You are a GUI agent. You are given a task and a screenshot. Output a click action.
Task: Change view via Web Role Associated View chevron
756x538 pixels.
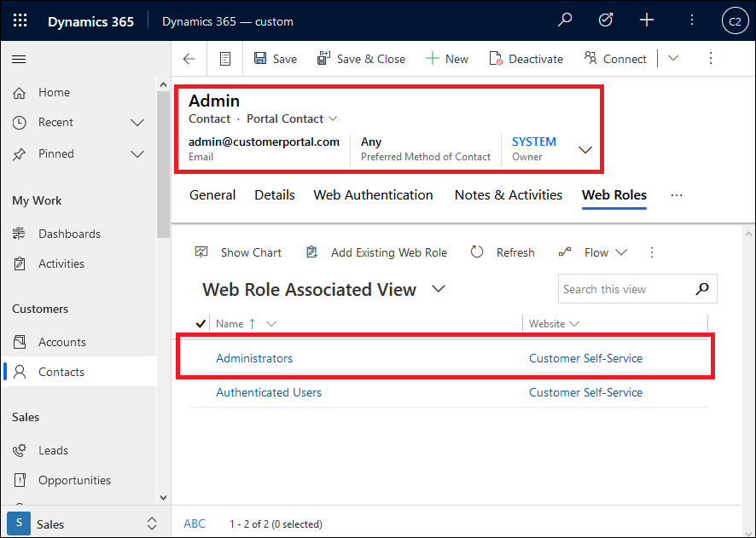[439, 289]
